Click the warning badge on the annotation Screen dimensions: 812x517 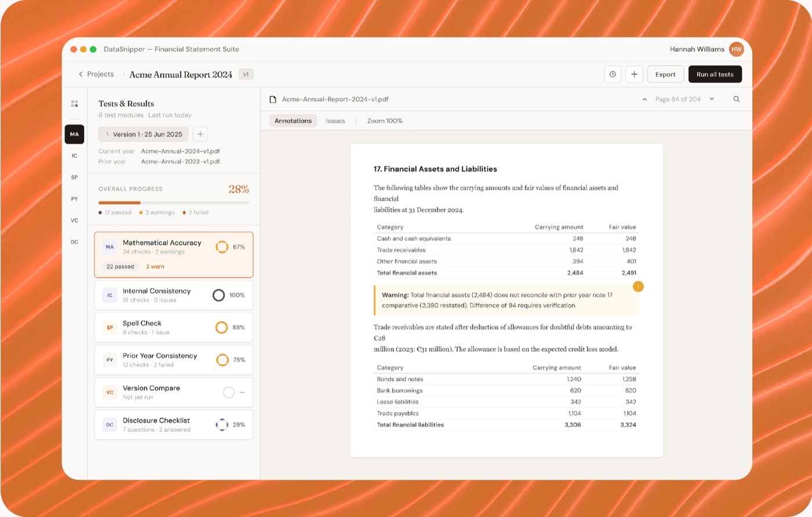[638, 286]
